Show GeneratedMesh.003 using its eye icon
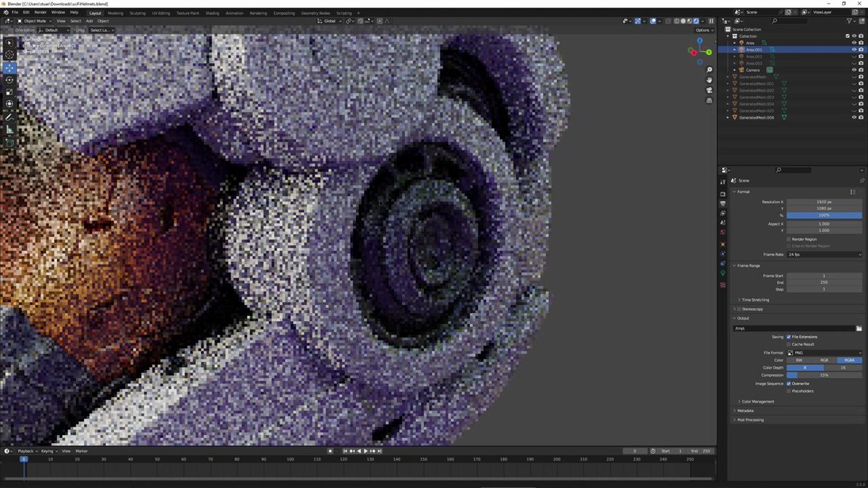 point(854,97)
